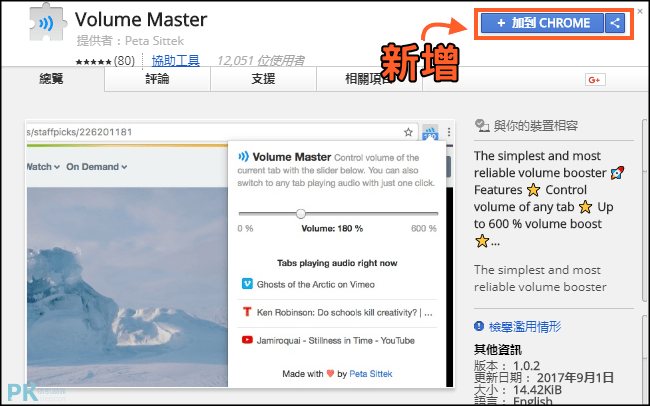Click the Volume: 180 % label
The height and width of the screenshot is (406, 650).
(x=332, y=229)
